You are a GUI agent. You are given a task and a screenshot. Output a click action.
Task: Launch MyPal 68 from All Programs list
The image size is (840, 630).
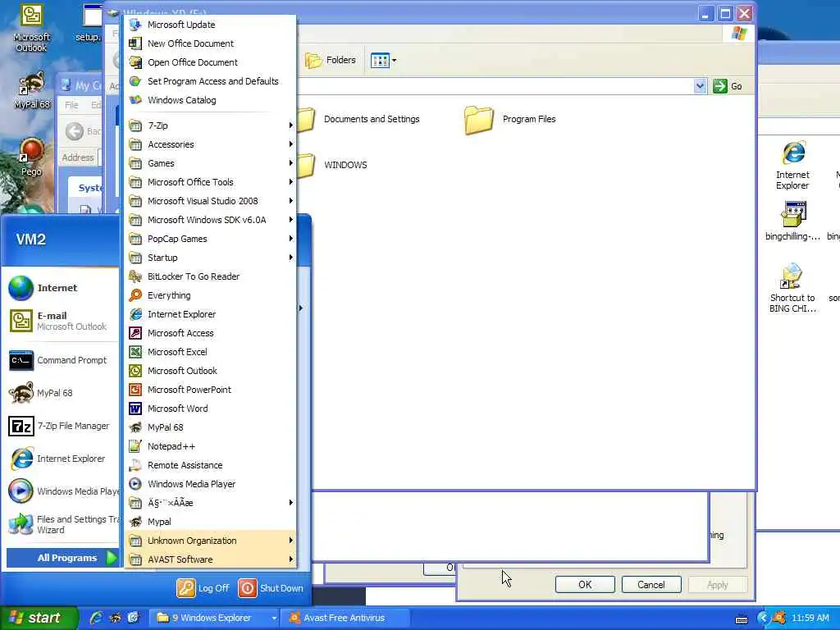(x=210, y=427)
